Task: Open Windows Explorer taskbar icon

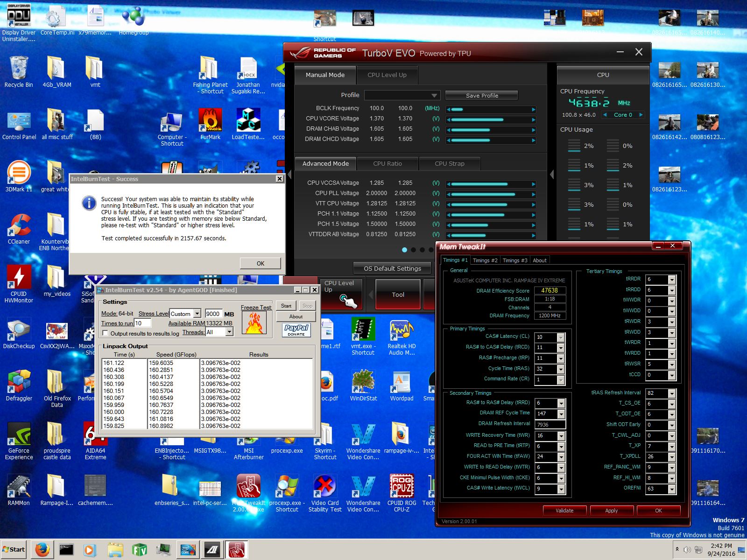Action: point(115,550)
